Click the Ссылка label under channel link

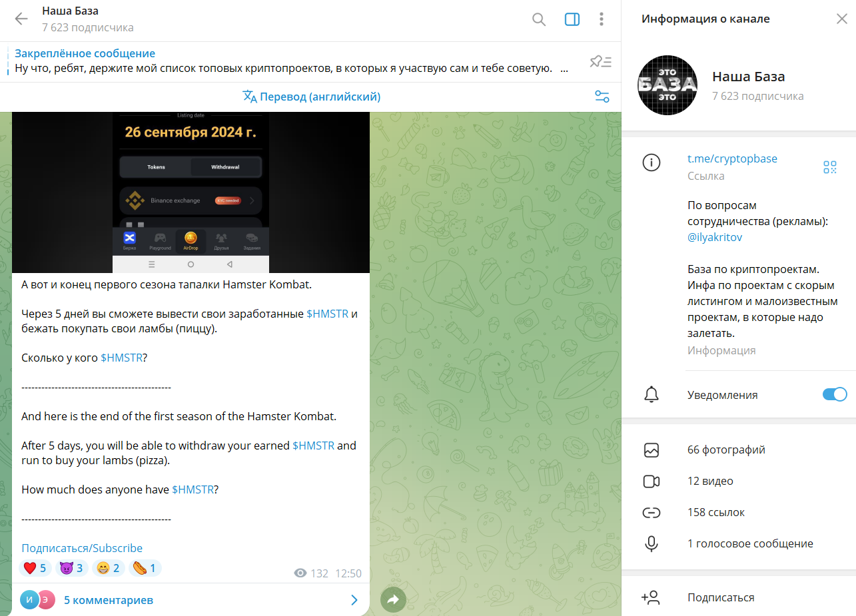[x=706, y=176]
